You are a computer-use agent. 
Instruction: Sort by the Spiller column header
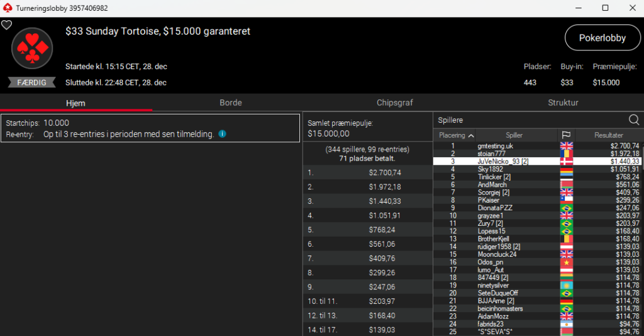(x=514, y=135)
